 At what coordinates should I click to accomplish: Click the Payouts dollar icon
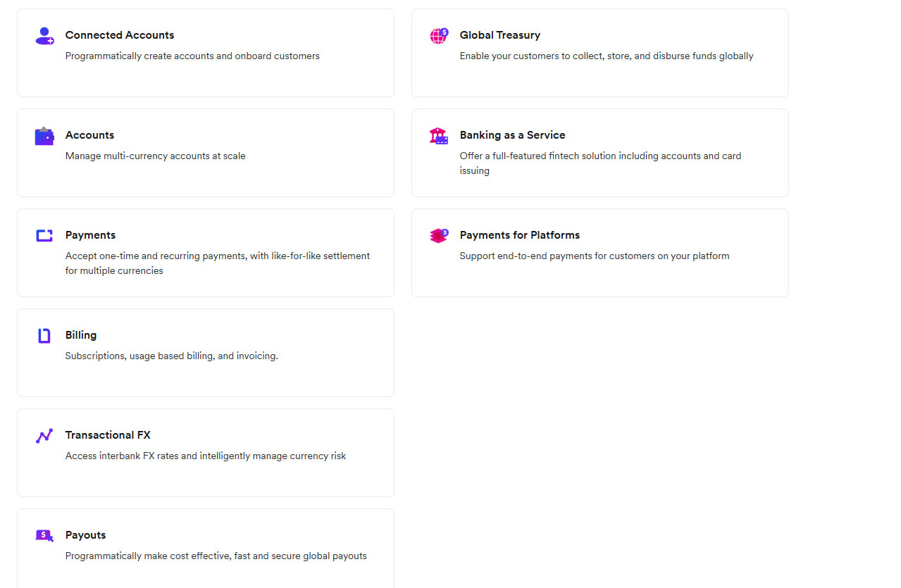coord(44,536)
